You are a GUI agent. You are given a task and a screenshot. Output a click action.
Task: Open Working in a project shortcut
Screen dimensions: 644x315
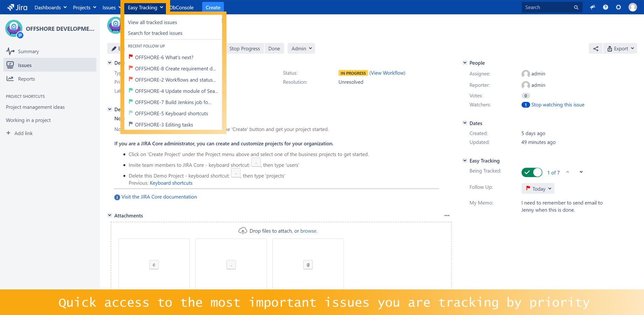[28, 120]
